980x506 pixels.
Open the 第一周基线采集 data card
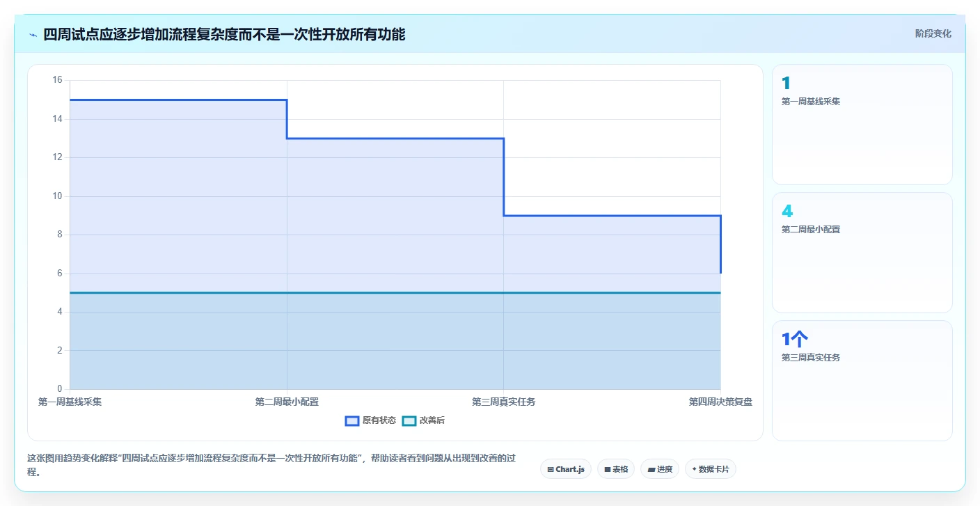tap(862, 125)
